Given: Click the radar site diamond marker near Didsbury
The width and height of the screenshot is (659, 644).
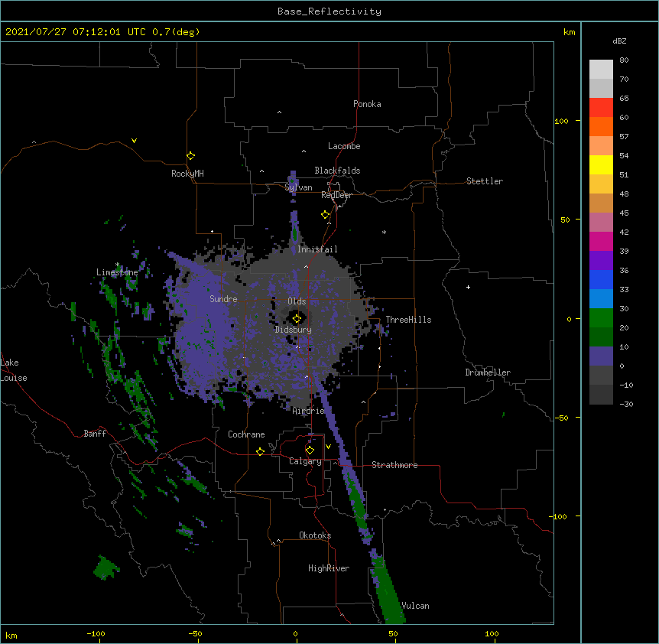Looking at the screenshot, I should (x=297, y=319).
